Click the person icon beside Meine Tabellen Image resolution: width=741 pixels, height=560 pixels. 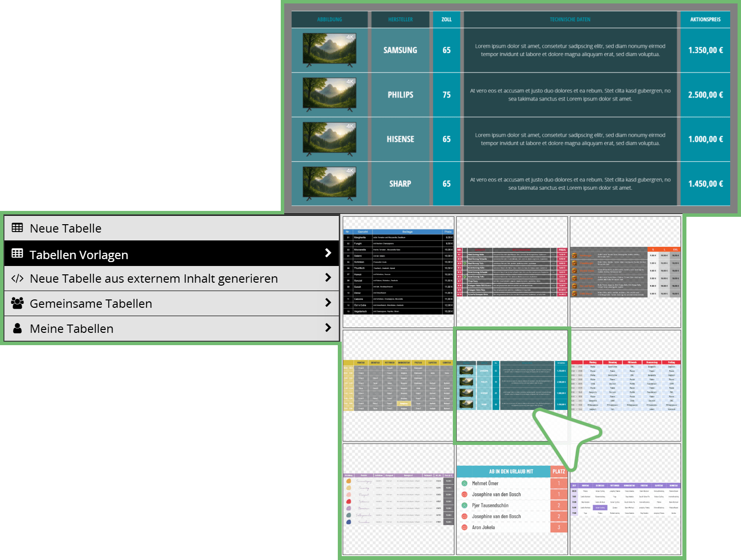tap(17, 328)
